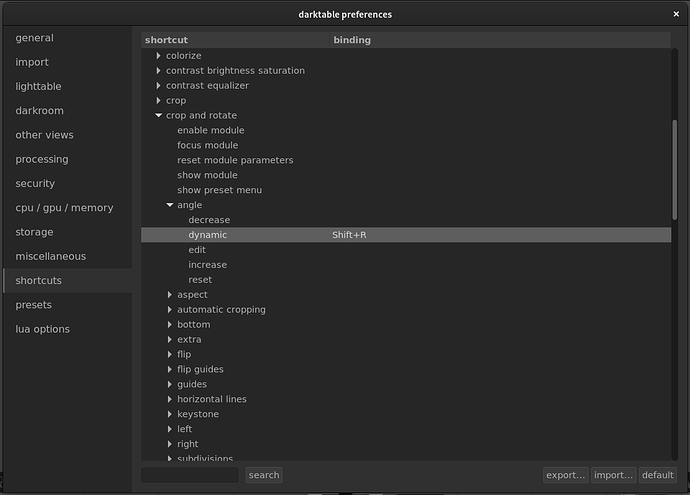Close the darktable preferences dialog
This screenshot has width=690, height=495.
click(x=676, y=14)
